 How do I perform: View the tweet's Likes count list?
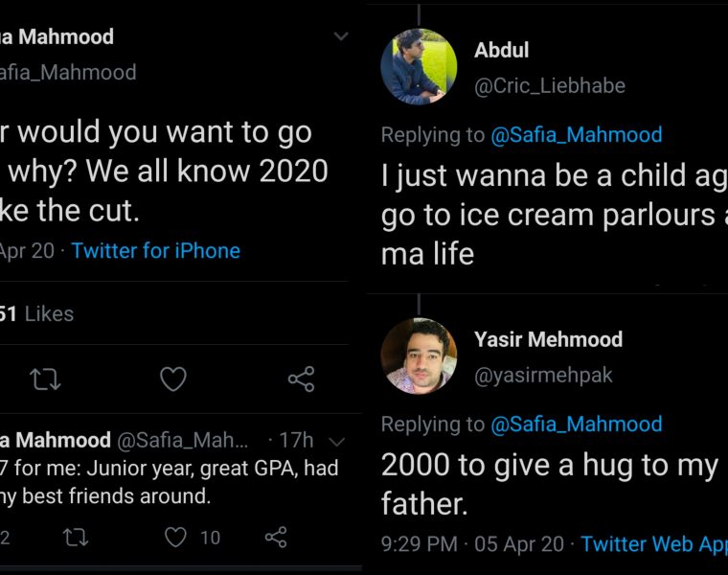click(38, 313)
